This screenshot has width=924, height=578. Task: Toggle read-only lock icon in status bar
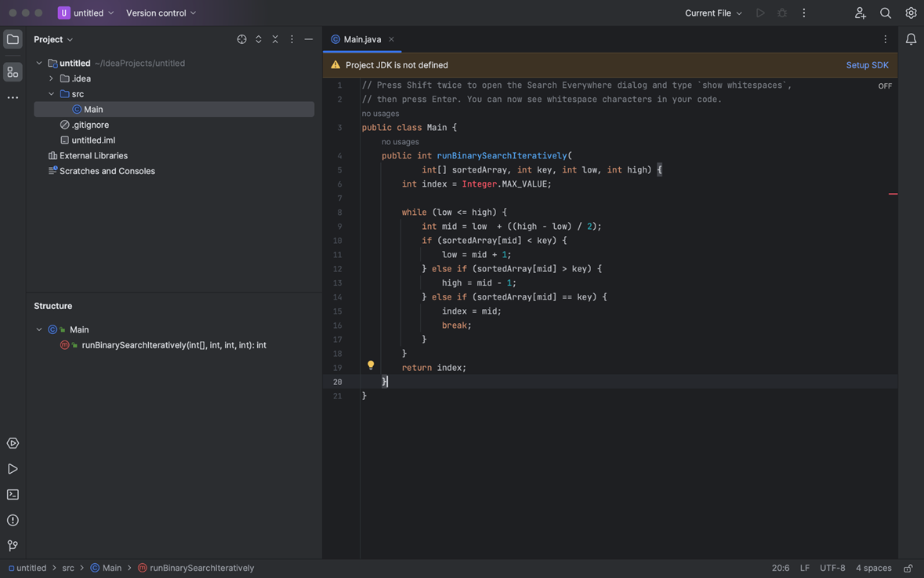pyautogui.click(x=908, y=568)
